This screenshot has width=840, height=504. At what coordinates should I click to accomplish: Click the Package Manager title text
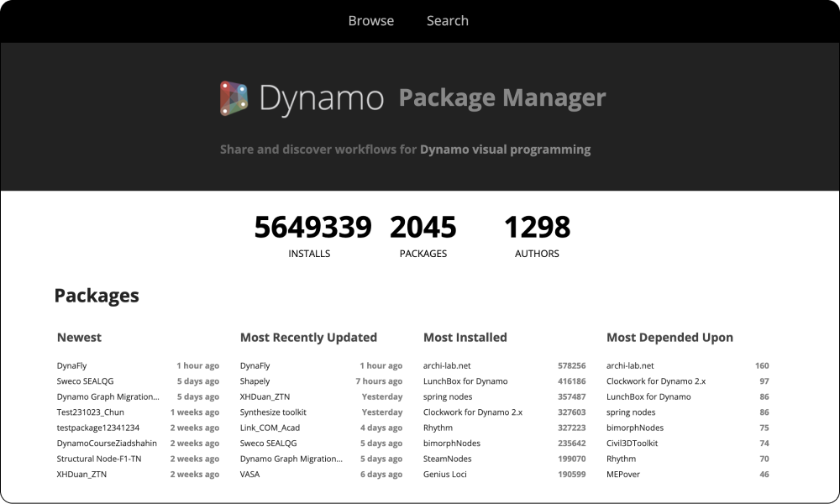pyautogui.click(x=501, y=98)
